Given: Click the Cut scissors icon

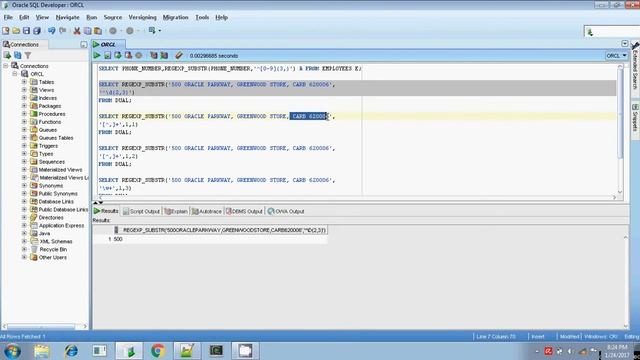Looking at the screenshot, I should pos(77,31).
